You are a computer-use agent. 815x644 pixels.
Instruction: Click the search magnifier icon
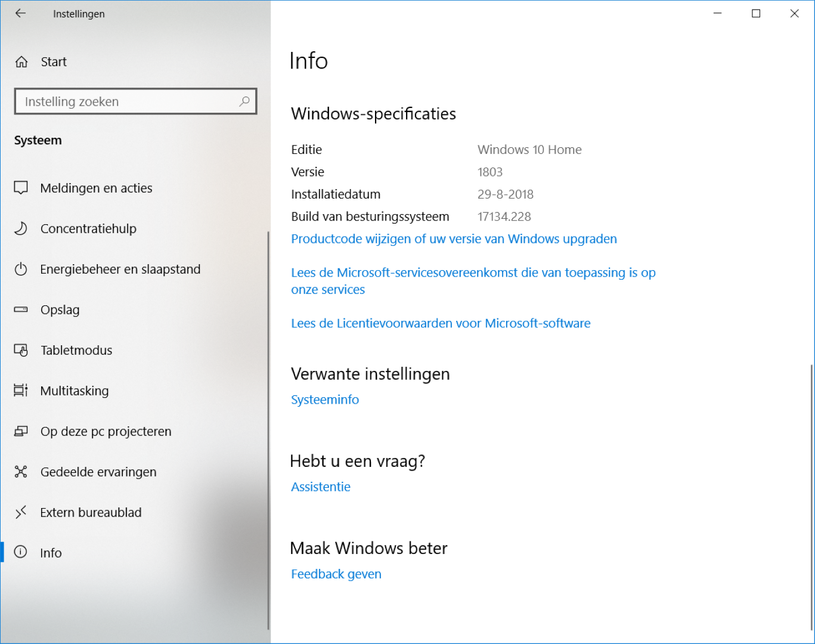coord(244,101)
